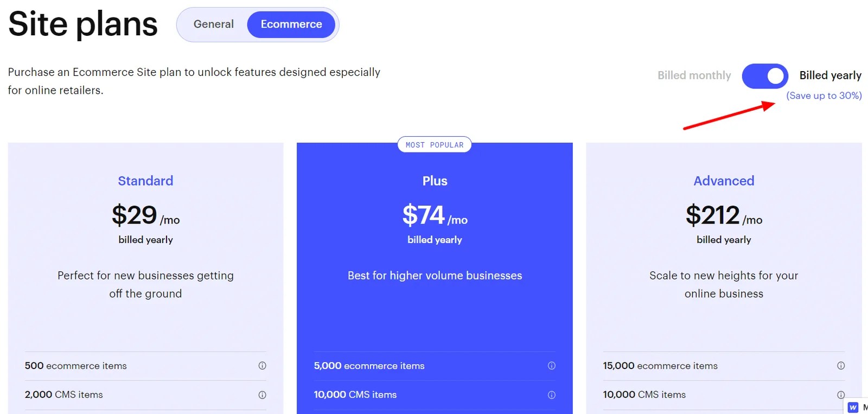
Task: Open the Save up to 30% link
Action: click(824, 95)
